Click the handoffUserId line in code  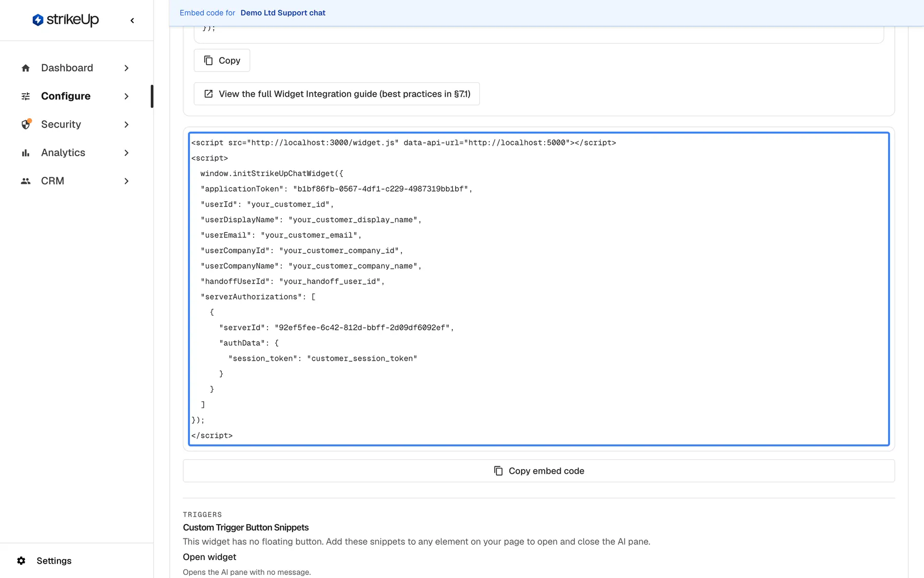coord(293,282)
